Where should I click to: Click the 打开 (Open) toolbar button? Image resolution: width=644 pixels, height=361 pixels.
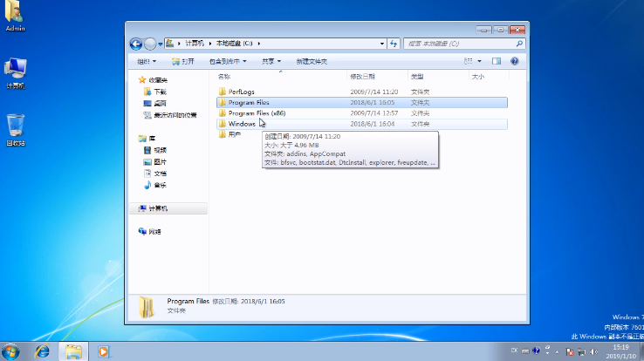pos(183,61)
